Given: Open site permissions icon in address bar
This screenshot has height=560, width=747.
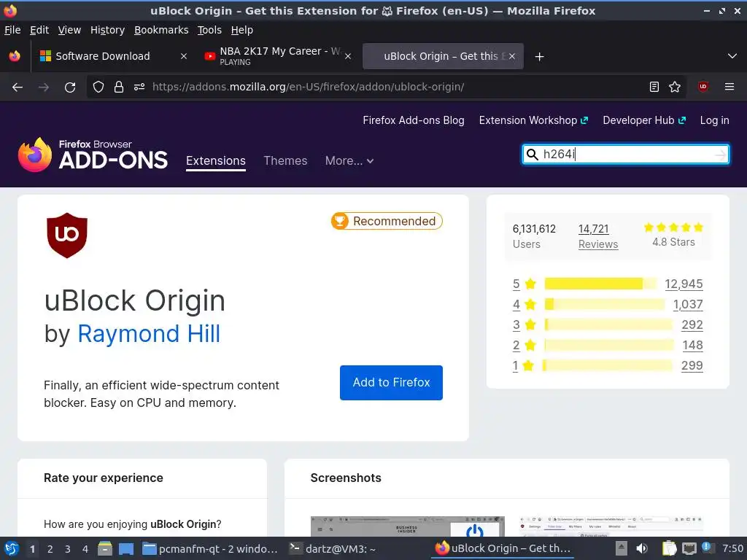Looking at the screenshot, I should tap(139, 87).
